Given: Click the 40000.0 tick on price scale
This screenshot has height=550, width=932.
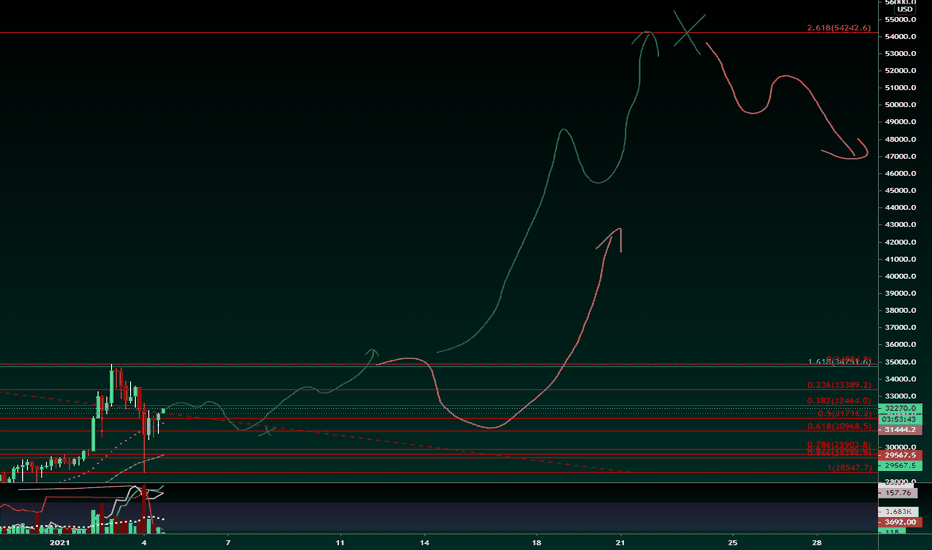Looking at the screenshot, I should (900, 276).
